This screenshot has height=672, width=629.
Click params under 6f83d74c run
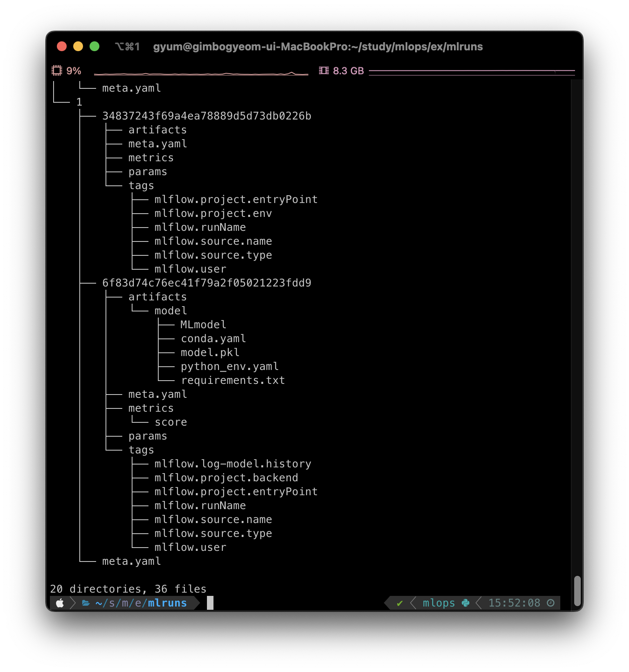pos(148,436)
